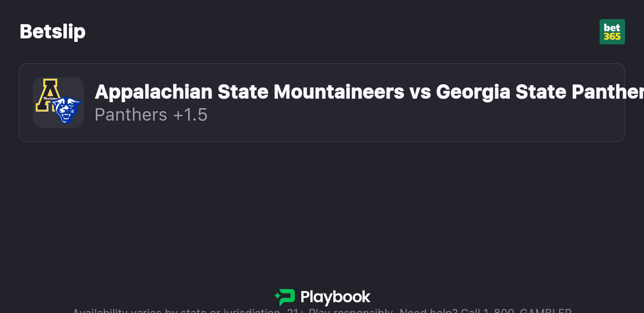Click the Georgia State blue panther logo
This screenshot has height=313, width=644.
click(66, 110)
